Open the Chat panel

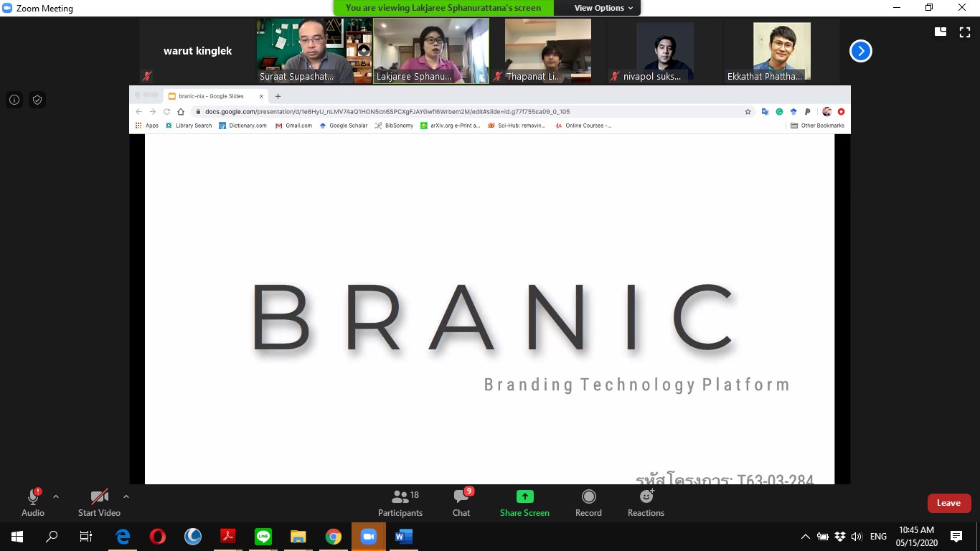coord(461,503)
